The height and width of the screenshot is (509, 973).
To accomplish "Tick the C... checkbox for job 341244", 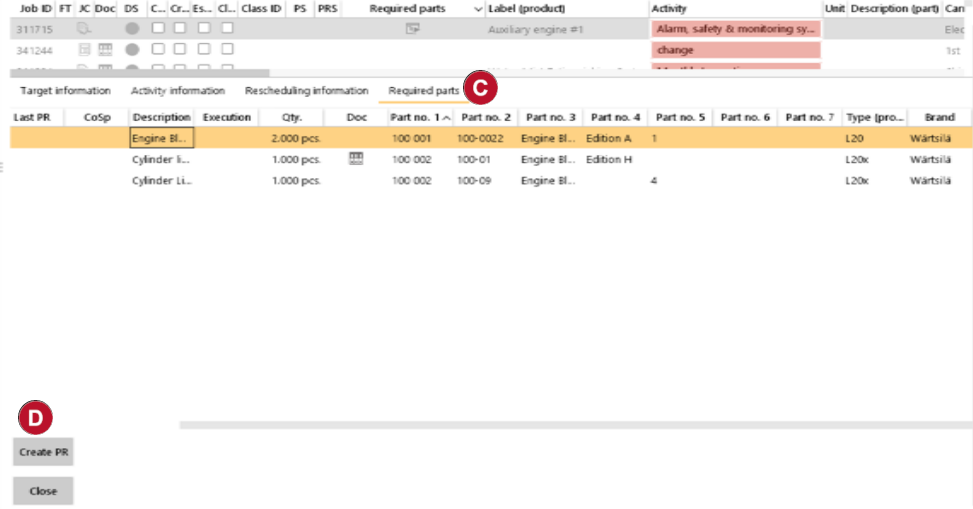I will [x=158, y=48].
